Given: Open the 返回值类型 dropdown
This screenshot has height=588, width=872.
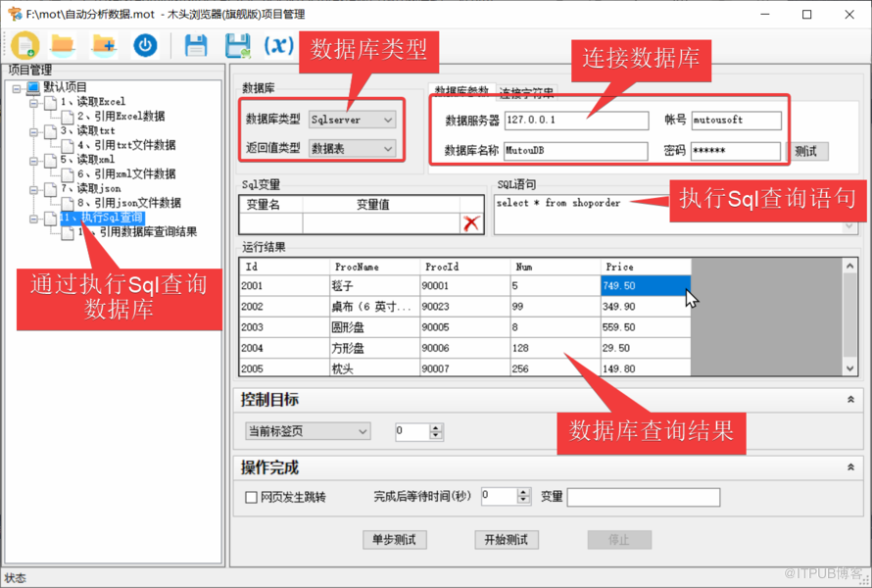Looking at the screenshot, I should pyautogui.click(x=353, y=149).
